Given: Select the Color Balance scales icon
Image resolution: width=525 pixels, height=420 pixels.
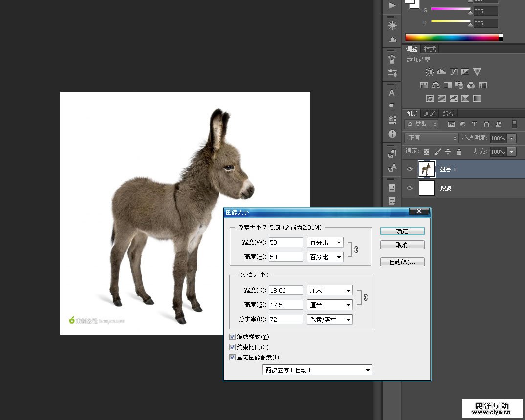Looking at the screenshot, I should point(436,85).
